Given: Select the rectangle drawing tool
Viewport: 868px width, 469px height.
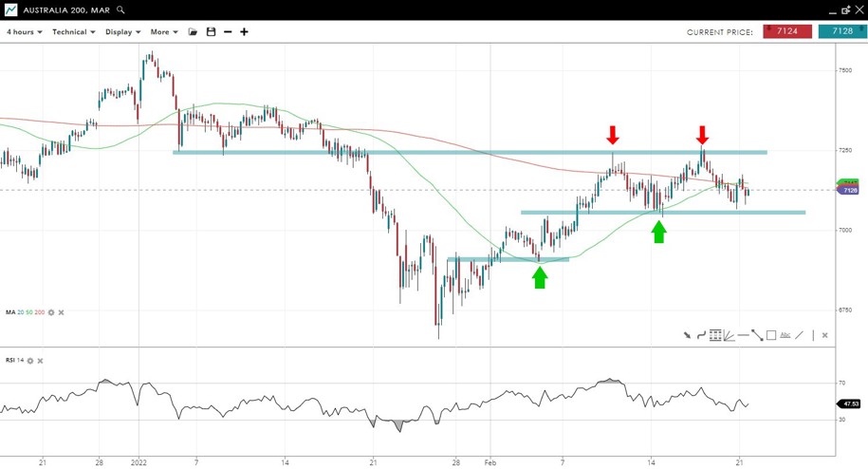Looking at the screenshot, I should point(771,335).
